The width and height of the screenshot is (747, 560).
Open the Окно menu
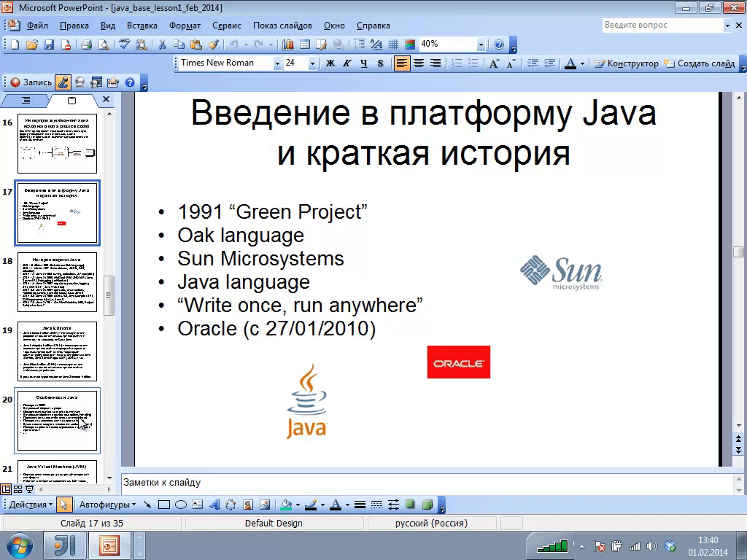tap(334, 26)
